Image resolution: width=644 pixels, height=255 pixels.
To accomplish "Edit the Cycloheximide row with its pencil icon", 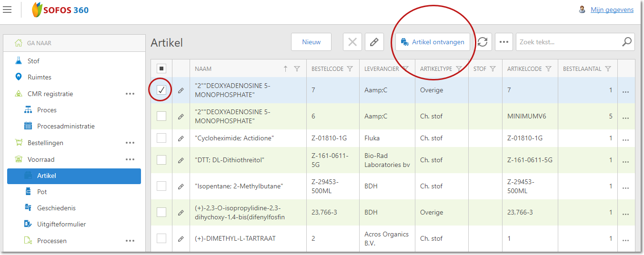I will [181, 138].
